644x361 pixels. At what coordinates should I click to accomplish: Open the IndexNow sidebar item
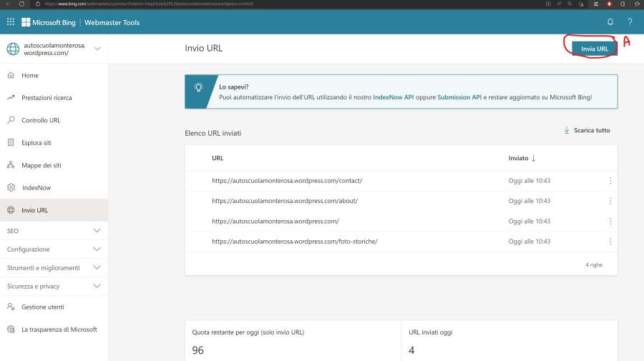click(x=36, y=187)
